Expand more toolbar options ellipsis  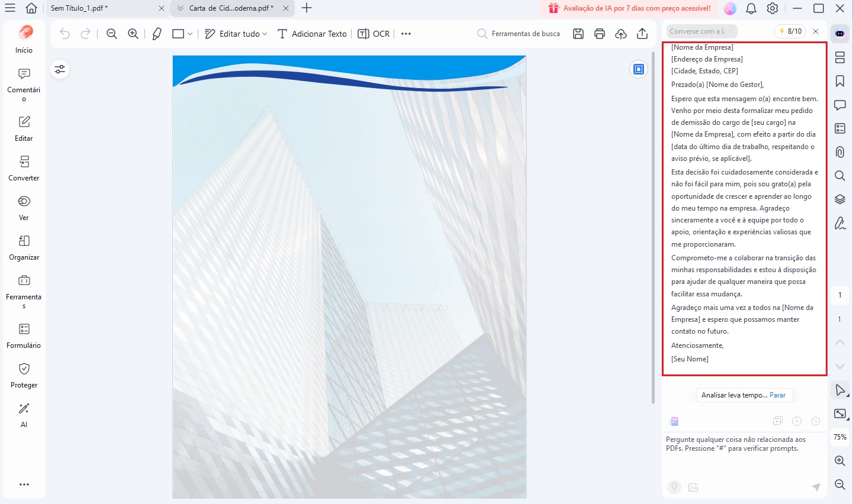coord(406,34)
